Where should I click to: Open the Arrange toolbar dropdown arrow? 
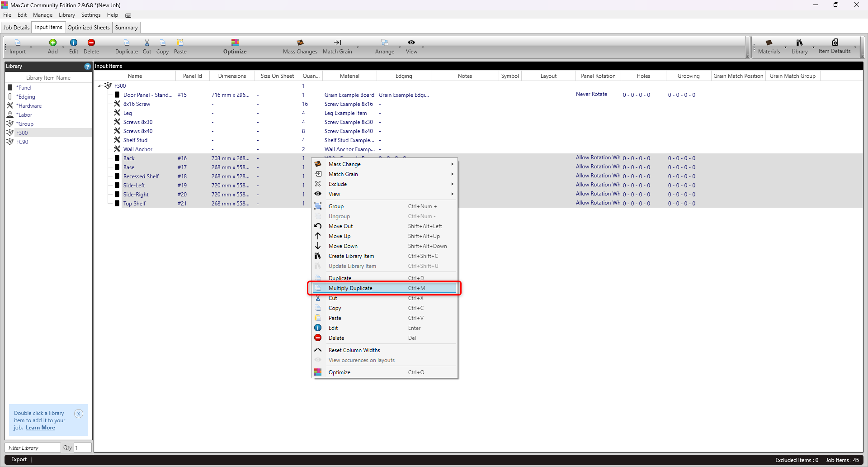tap(400, 47)
